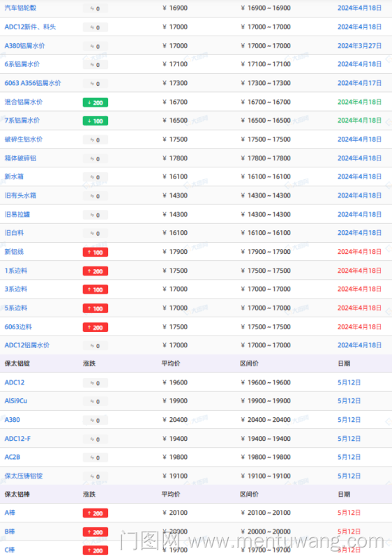Screen dimensions: 392x558
Task: Click the 2024年3月27日 date for A380铝屑水价
Action: (359, 45)
